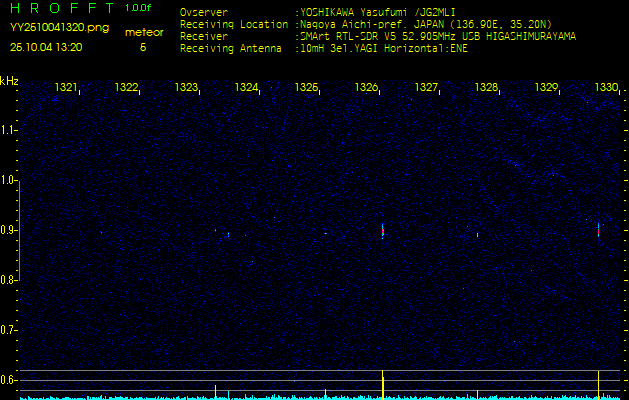This screenshot has height=400, width=629.
Task: Select the 1.00f version number
Action: coord(138,8)
